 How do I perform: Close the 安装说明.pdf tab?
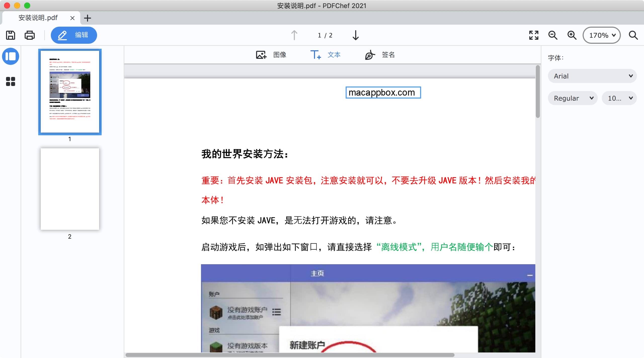pyautogui.click(x=72, y=18)
